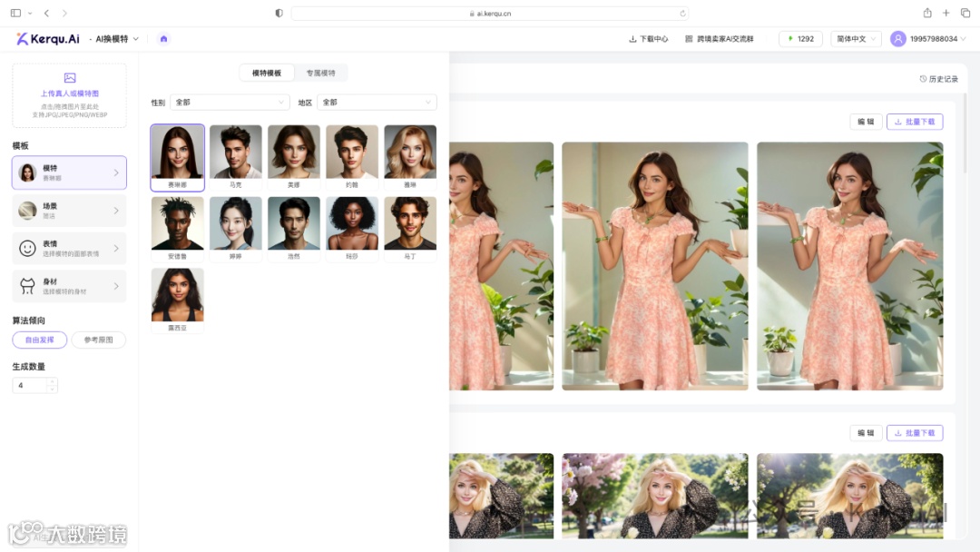Open a new browser tab with plus
The image size is (980, 552).
[946, 13]
